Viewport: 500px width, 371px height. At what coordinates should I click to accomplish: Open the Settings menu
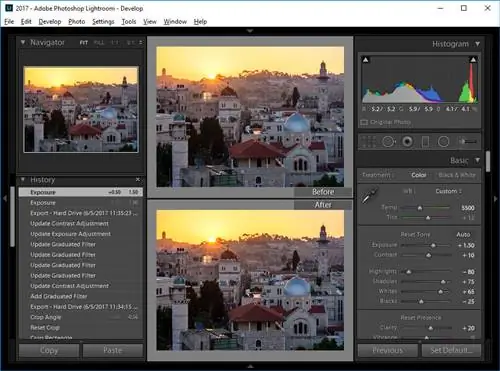tap(103, 22)
